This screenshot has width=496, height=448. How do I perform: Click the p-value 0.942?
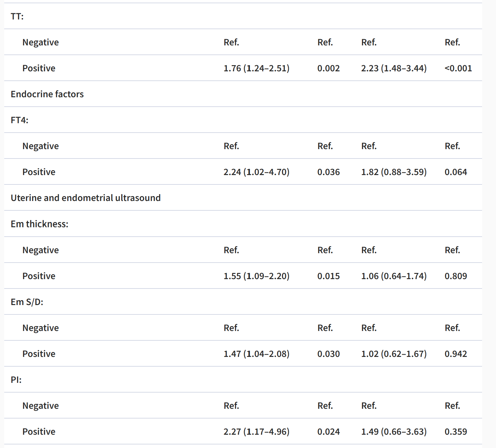[x=455, y=354]
